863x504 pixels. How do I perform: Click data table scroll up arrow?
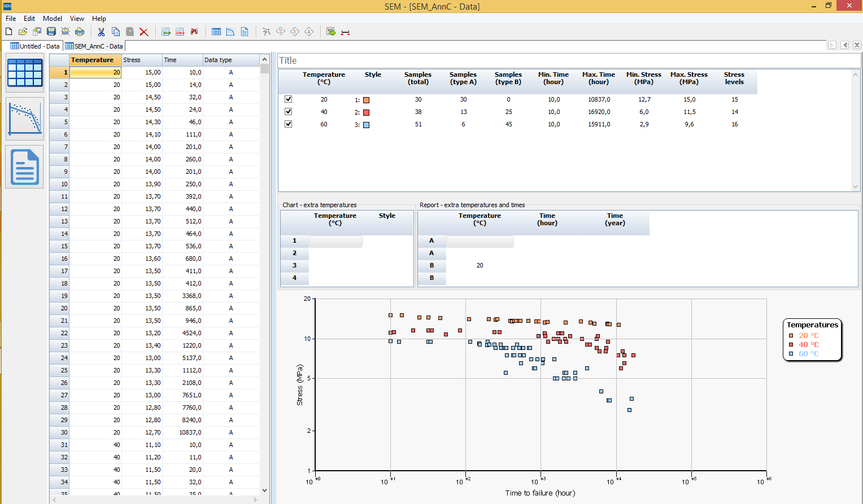click(x=264, y=59)
